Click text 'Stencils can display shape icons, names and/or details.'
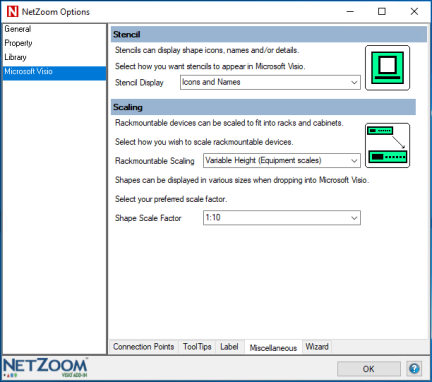This screenshot has width=432, height=382. click(x=207, y=50)
